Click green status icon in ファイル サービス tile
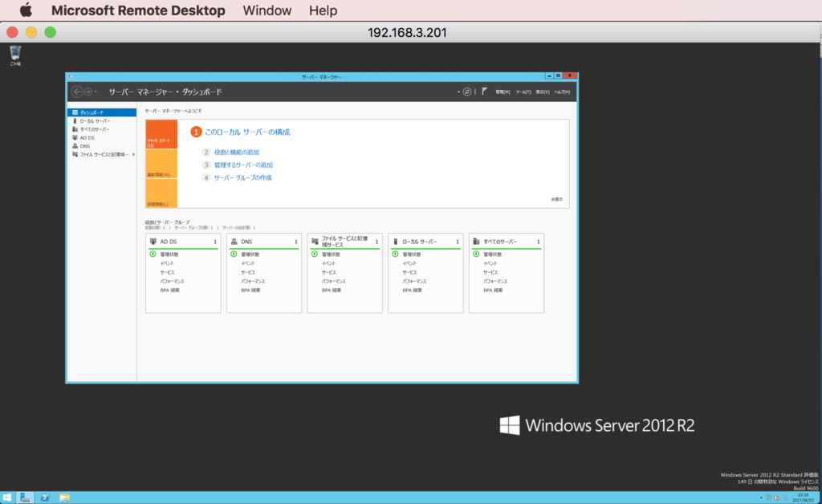This screenshot has width=822, height=504. [x=315, y=254]
